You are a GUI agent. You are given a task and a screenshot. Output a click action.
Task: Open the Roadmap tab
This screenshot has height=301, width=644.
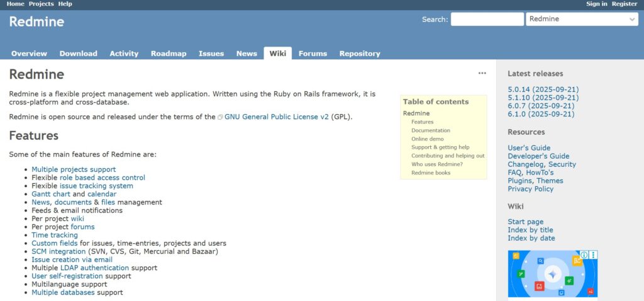(169, 54)
